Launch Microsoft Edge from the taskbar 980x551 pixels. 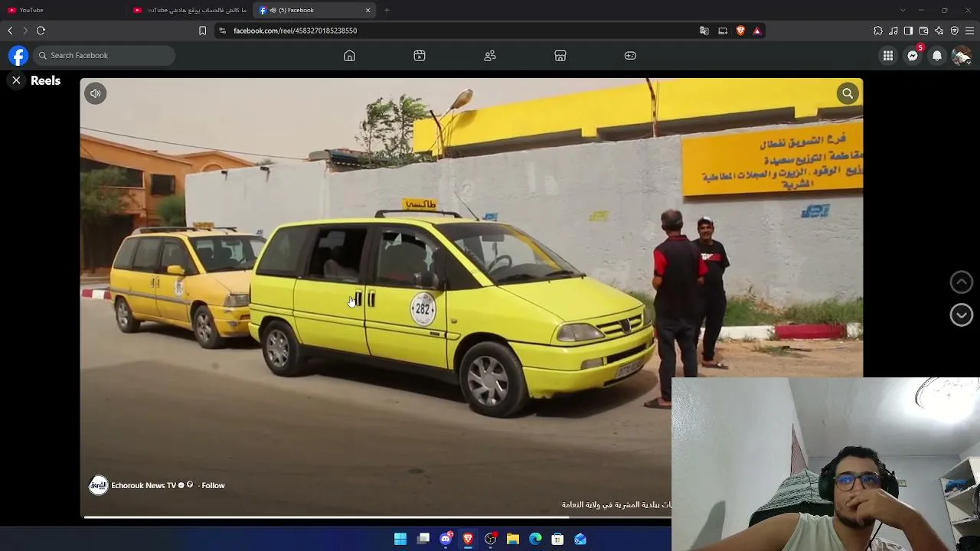(535, 540)
